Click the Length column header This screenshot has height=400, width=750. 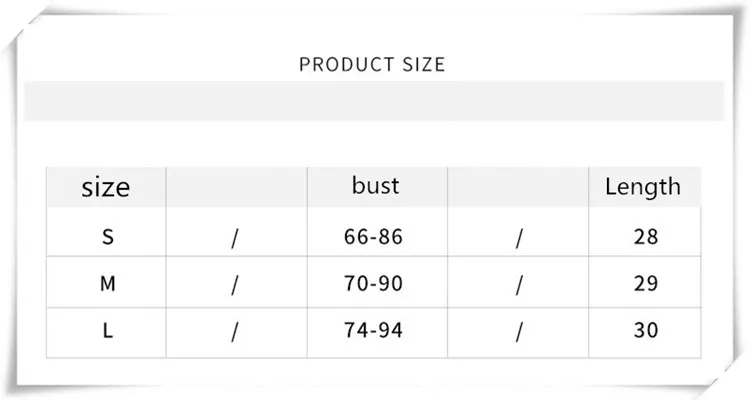click(644, 187)
